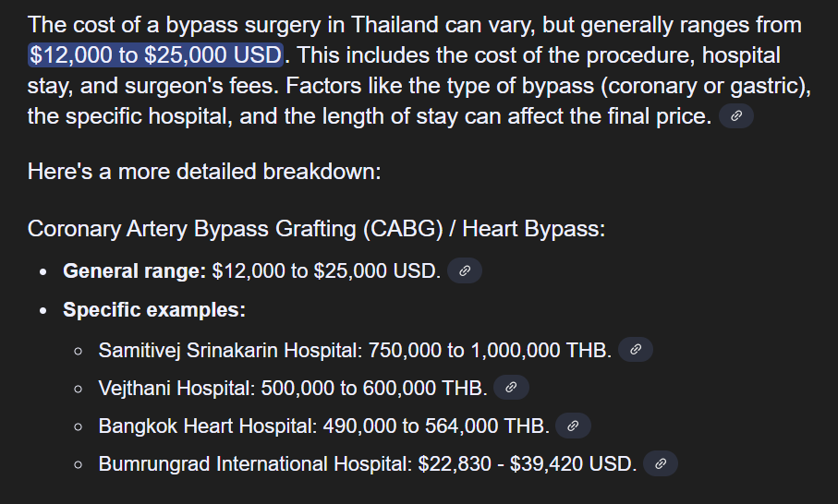
Task: Open citation link for Bumrungrad International Hospital
Action: pos(661,463)
